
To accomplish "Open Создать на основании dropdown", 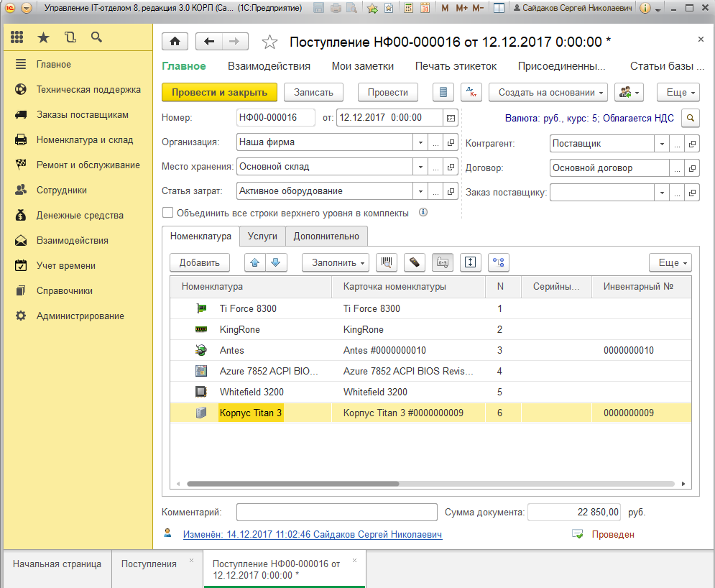I will pos(548,92).
